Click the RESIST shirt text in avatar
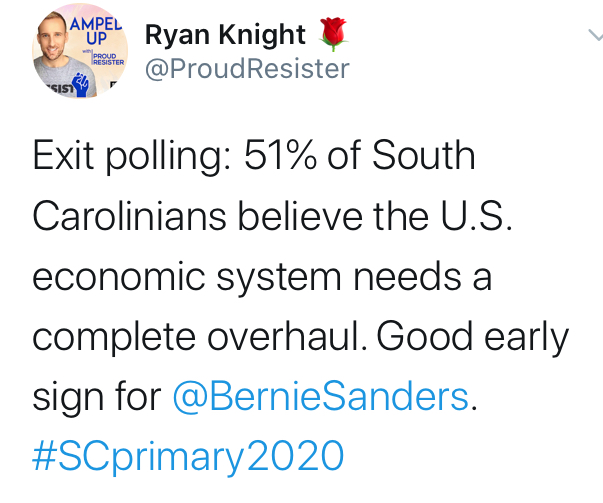Screen dimensions: 603x503 58,89
